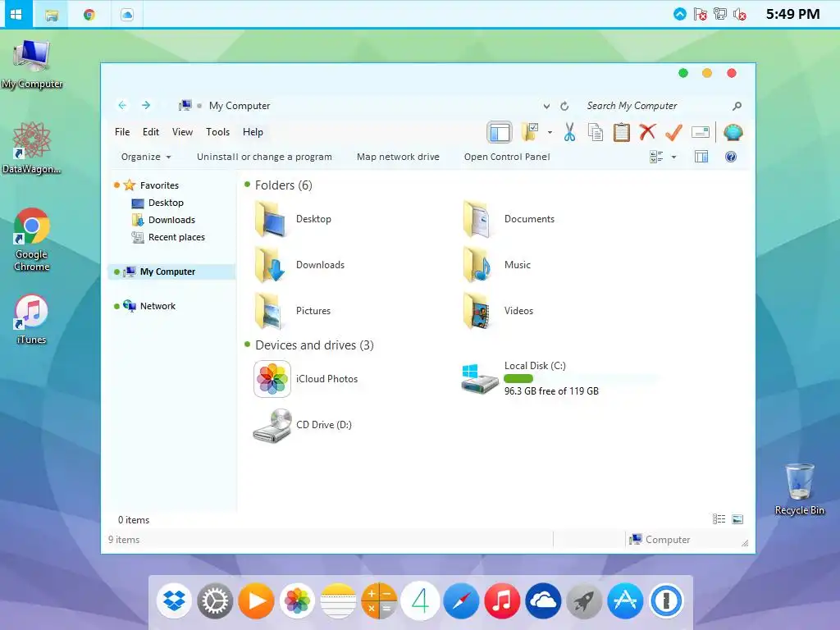840x630 pixels.
Task: Click the Rename icon in toolbar
Action: tap(701, 132)
